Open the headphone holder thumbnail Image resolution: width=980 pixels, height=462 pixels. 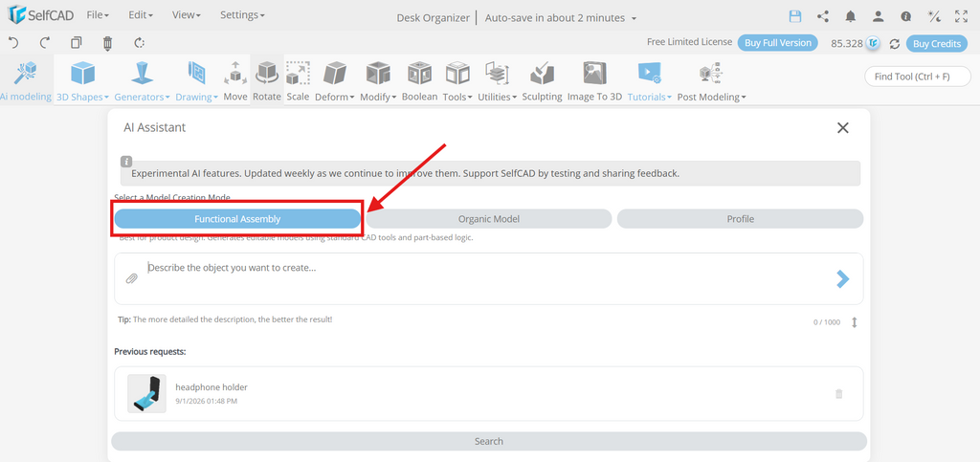click(146, 393)
